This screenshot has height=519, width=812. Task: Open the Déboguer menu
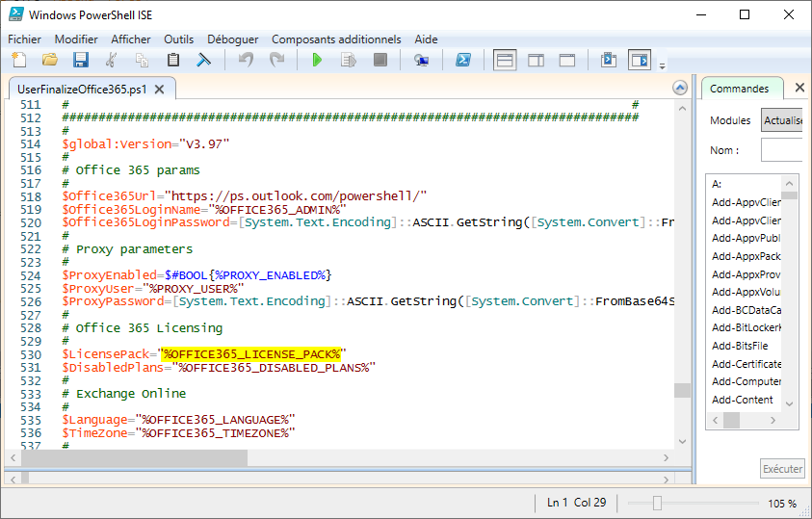click(232, 39)
